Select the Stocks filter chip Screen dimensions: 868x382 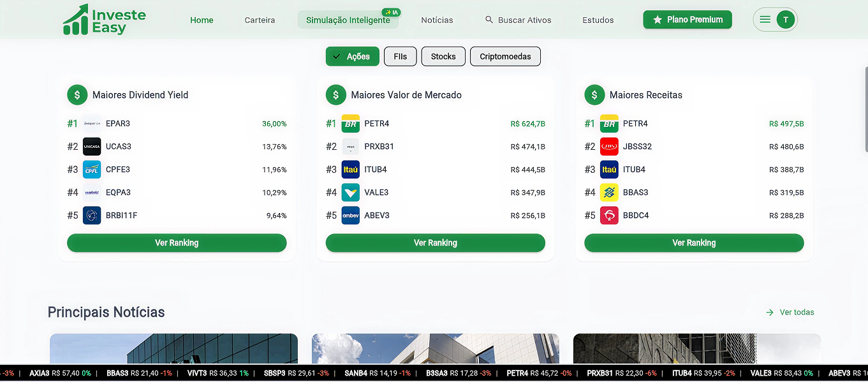pyautogui.click(x=443, y=56)
